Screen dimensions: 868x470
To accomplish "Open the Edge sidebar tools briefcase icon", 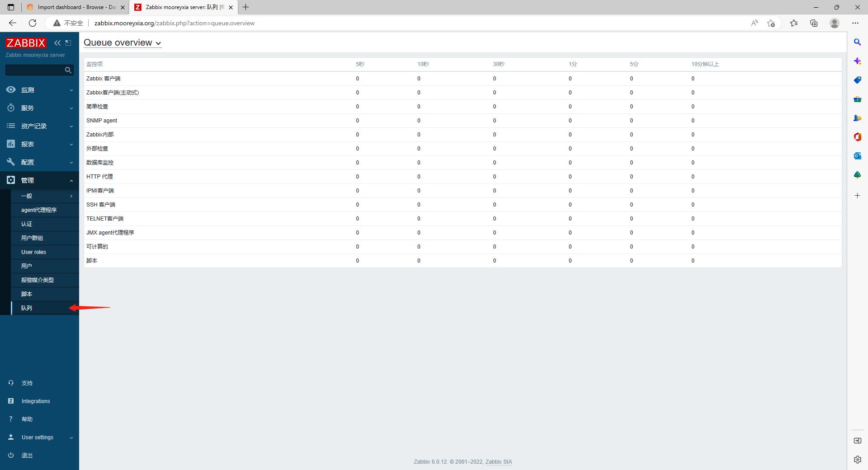I will pyautogui.click(x=857, y=99).
